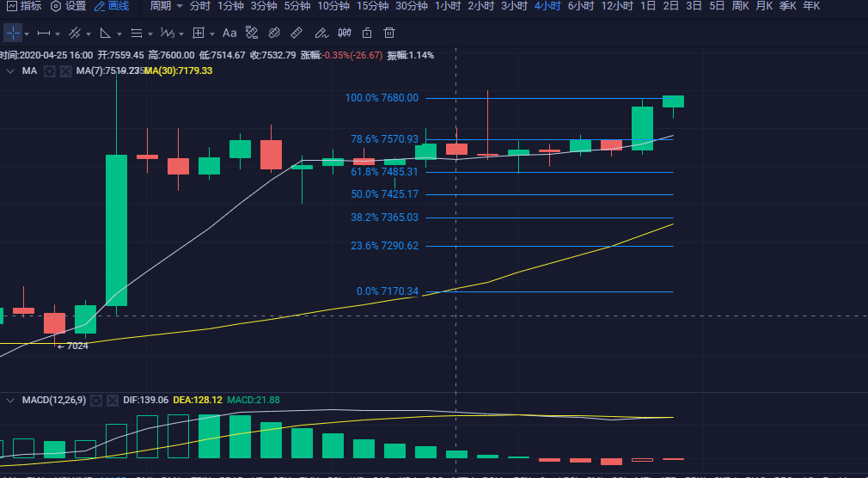Switch to the 1分钟 period

coord(230,6)
